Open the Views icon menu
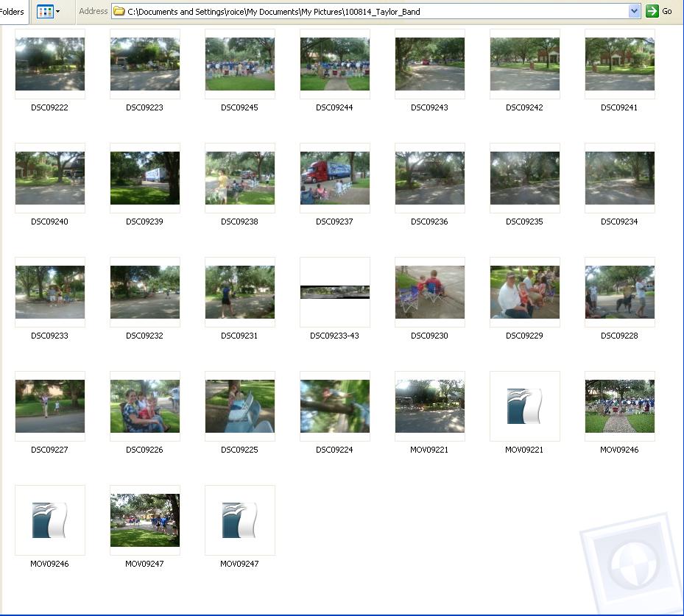 (x=45, y=12)
